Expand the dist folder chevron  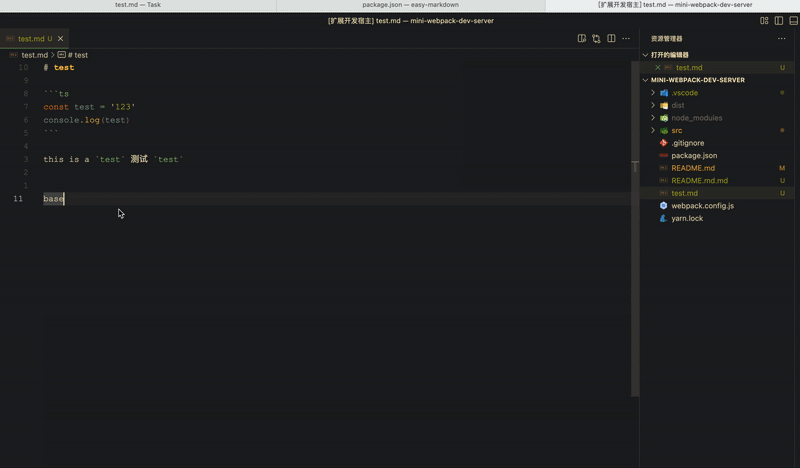click(653, 105)
